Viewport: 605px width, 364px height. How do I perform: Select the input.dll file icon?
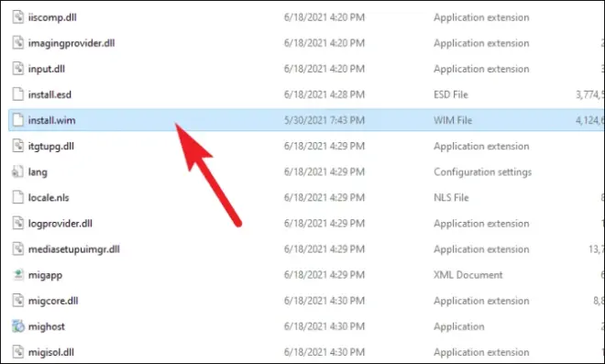point(17,69)
